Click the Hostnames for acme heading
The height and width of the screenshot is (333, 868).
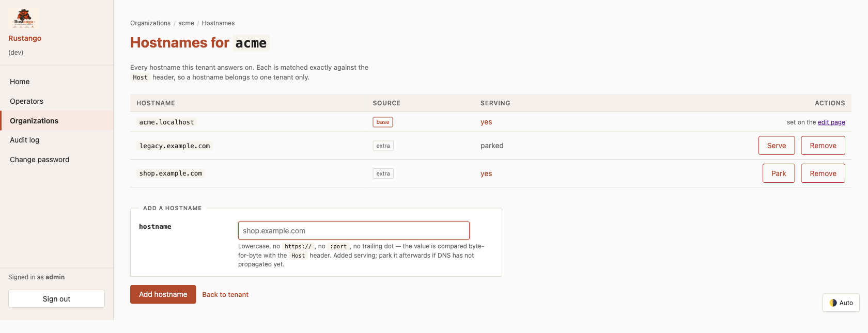[199, 43]
